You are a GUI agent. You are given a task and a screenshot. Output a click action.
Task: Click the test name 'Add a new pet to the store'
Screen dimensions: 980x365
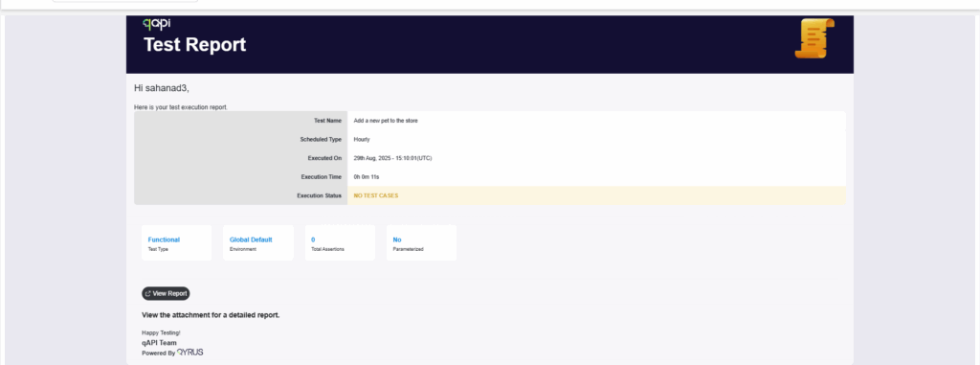click(x=386, y=120)
